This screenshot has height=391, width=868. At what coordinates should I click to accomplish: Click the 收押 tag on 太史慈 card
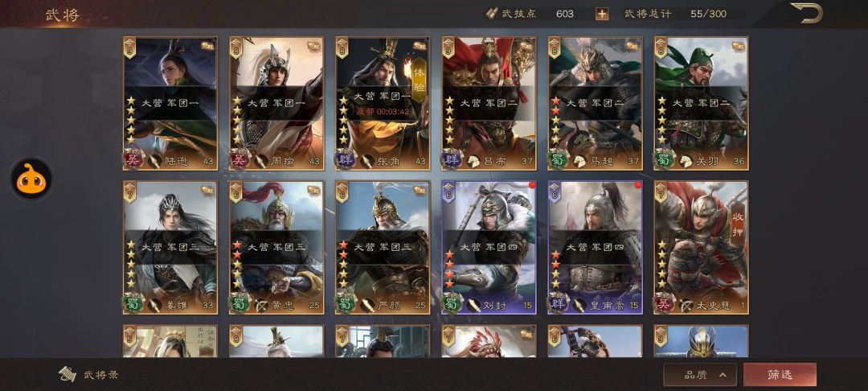738,223
